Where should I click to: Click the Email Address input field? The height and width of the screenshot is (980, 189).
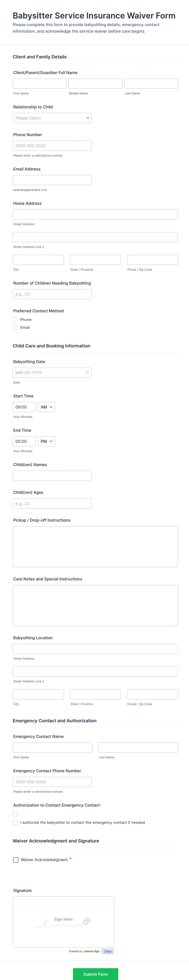click(52, 180)
